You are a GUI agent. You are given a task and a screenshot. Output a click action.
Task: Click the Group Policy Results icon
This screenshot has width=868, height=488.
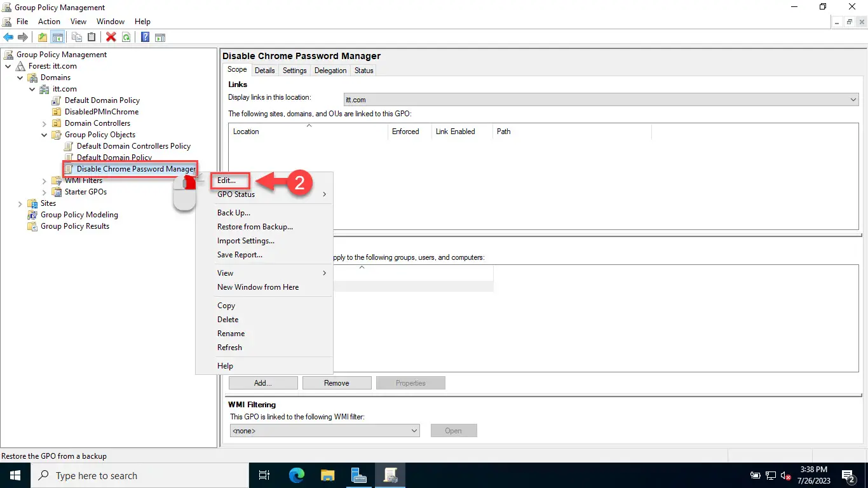click(x=33, y=226)
